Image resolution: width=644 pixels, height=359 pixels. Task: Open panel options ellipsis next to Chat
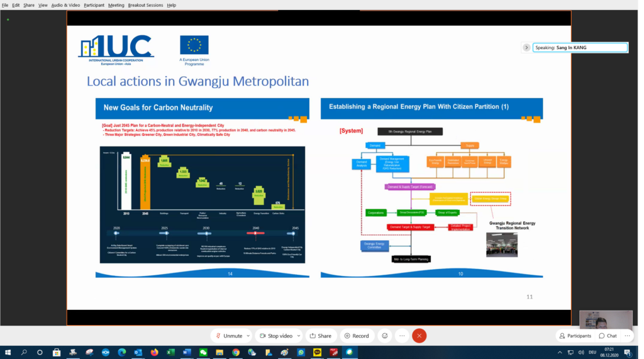pyautogui.click(x=628, y=336)
